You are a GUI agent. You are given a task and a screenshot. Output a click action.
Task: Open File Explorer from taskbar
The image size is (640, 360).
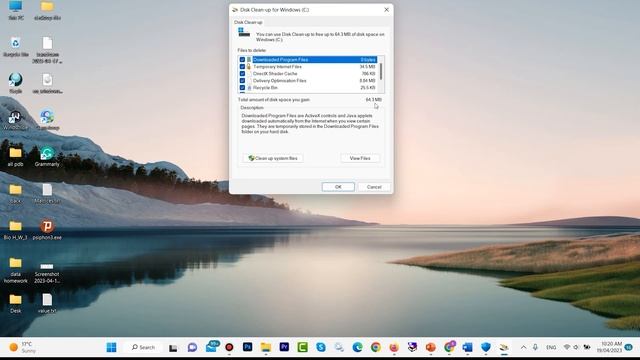pyautogui.click(x=266, y=347)
